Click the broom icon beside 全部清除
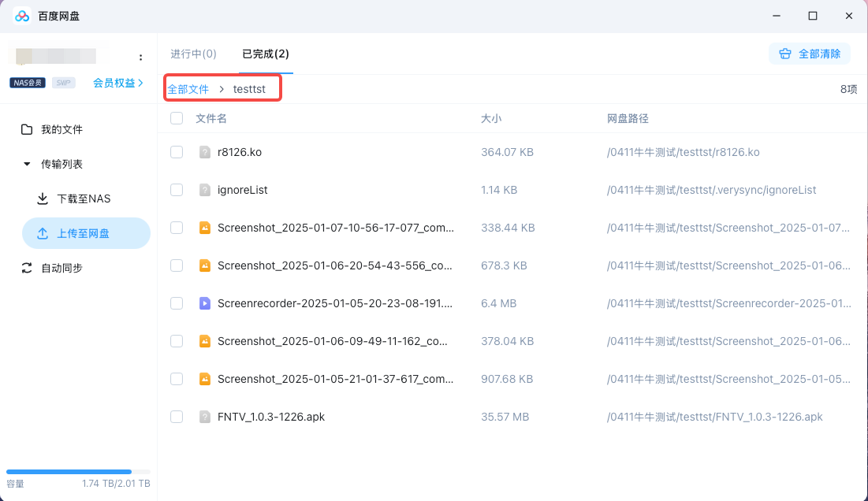Screen dimensions: 868x501 pos(785,54)
